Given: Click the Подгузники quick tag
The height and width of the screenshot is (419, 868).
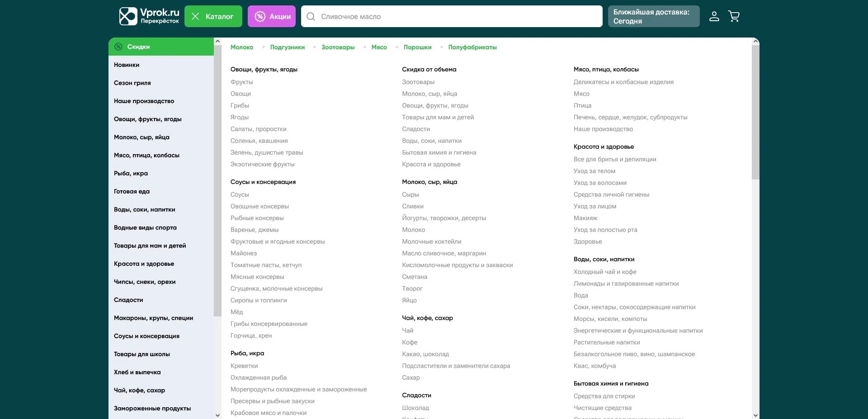Looking at the screenshot, I should [x=287, y=47].
